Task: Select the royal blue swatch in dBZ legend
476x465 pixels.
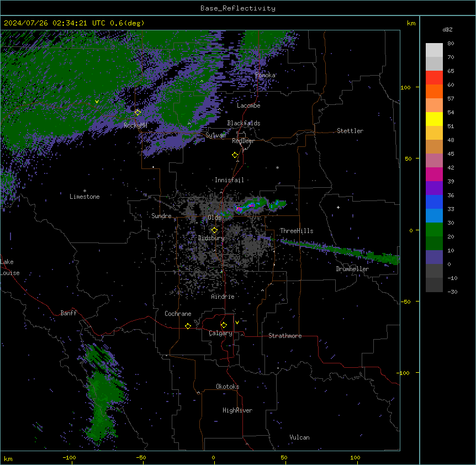Action: (x=434, y=202)
